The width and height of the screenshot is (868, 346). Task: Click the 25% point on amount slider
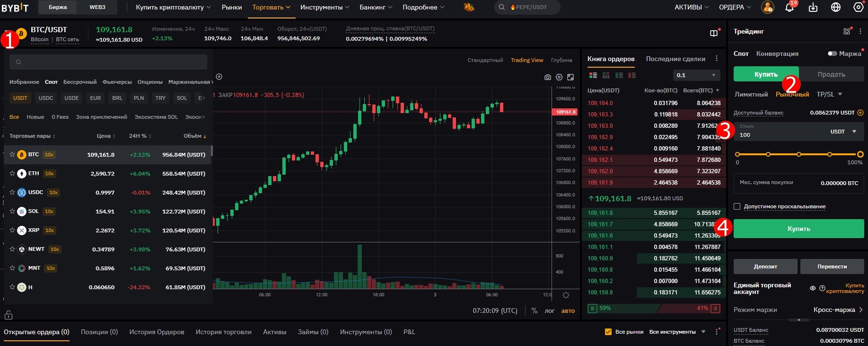point(768,154)
